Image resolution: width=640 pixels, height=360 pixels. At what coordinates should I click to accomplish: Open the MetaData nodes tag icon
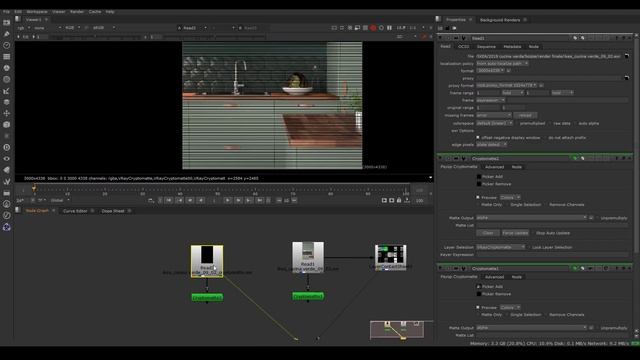(x=7, y=170)
